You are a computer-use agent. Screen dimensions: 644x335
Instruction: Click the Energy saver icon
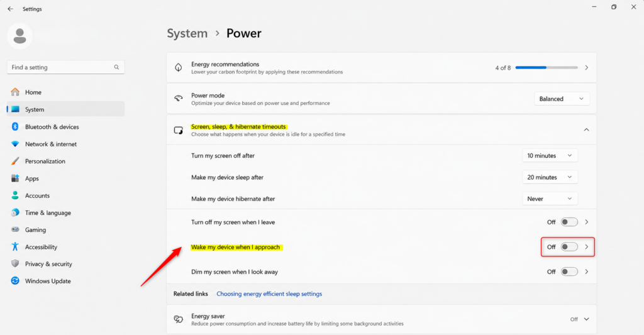coord(178,319)
